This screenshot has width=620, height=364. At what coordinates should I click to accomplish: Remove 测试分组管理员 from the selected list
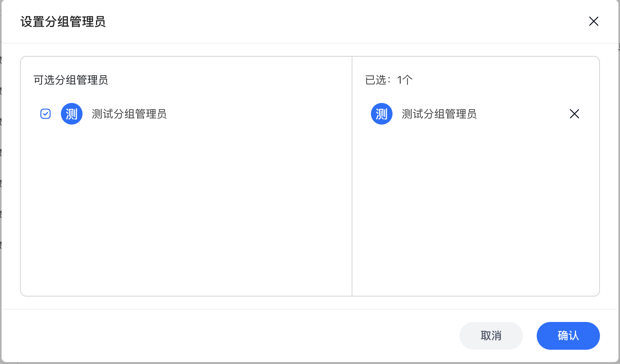coord(575,114)
